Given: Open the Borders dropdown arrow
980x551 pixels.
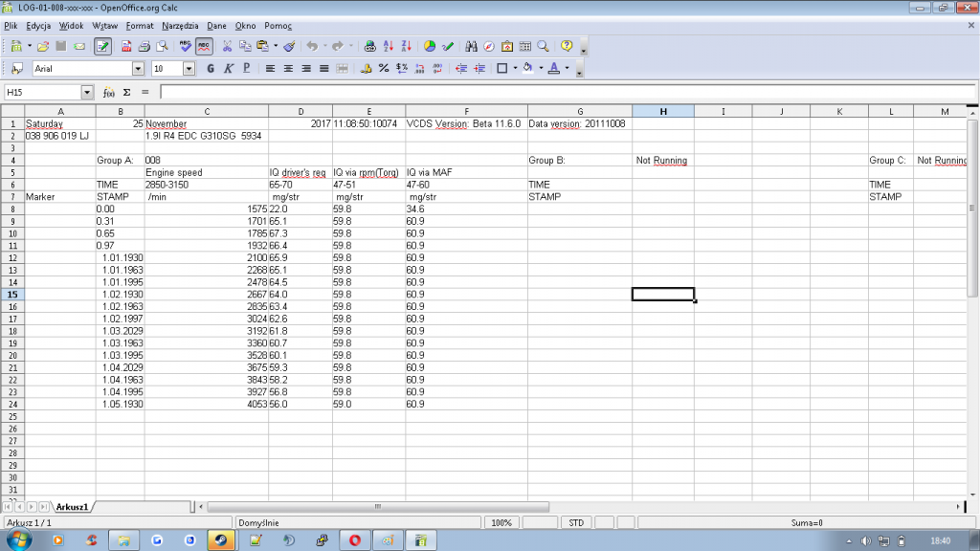Looking at the screenshot, I should click(515, 69).
